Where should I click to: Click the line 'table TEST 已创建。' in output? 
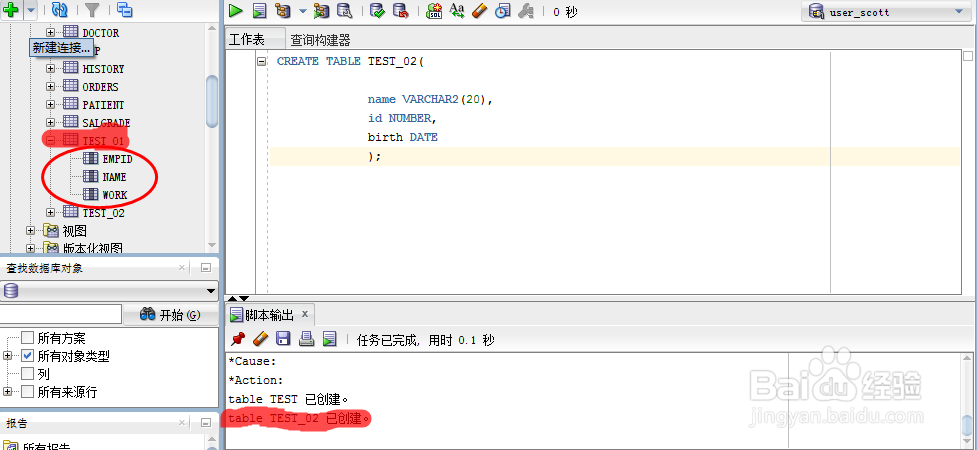(288, 399)
